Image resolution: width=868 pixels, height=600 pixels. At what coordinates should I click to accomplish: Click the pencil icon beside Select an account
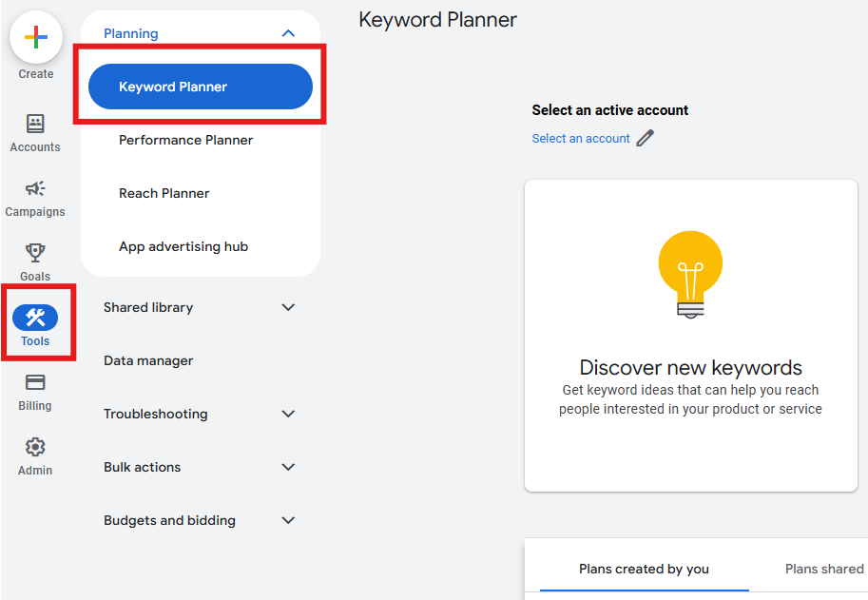pyautogui.click(x=645, y=138)
